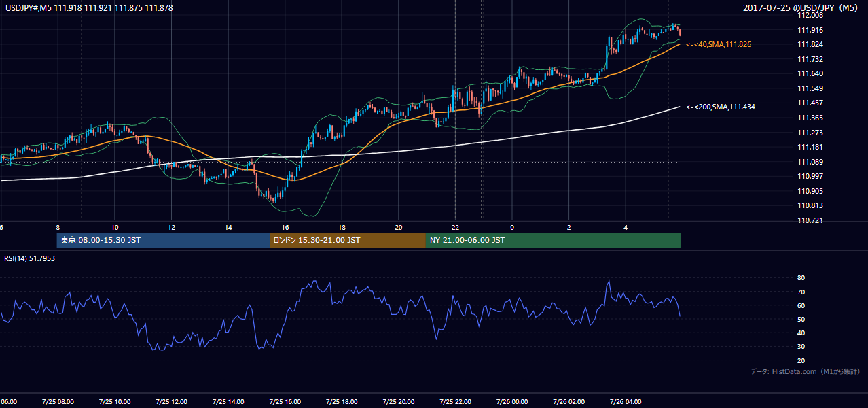Click RSI level 70 on the scale
868x408 pixels.
(x=801, y=292)
